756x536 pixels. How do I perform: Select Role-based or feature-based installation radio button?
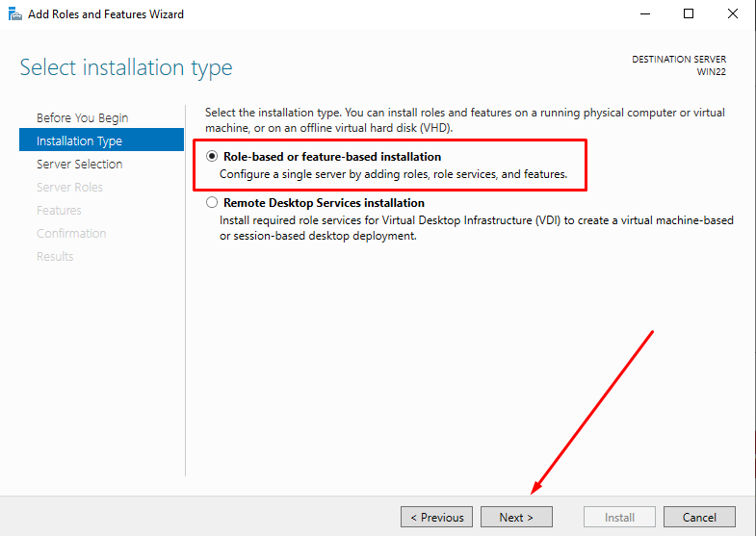212,157
